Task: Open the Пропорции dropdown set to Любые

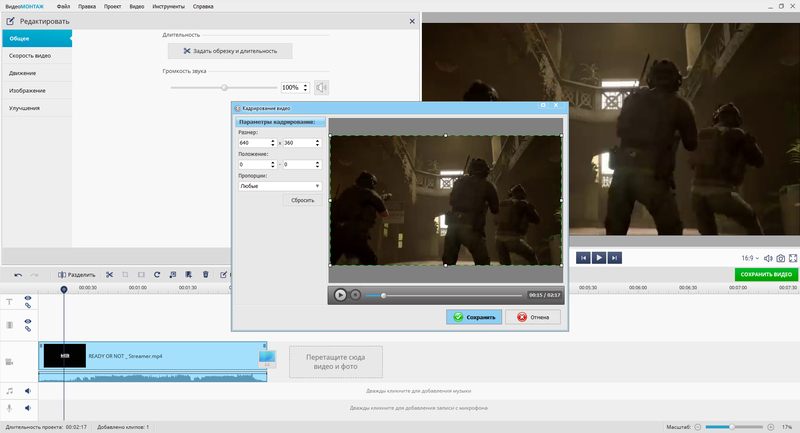Action: [280, 186]
